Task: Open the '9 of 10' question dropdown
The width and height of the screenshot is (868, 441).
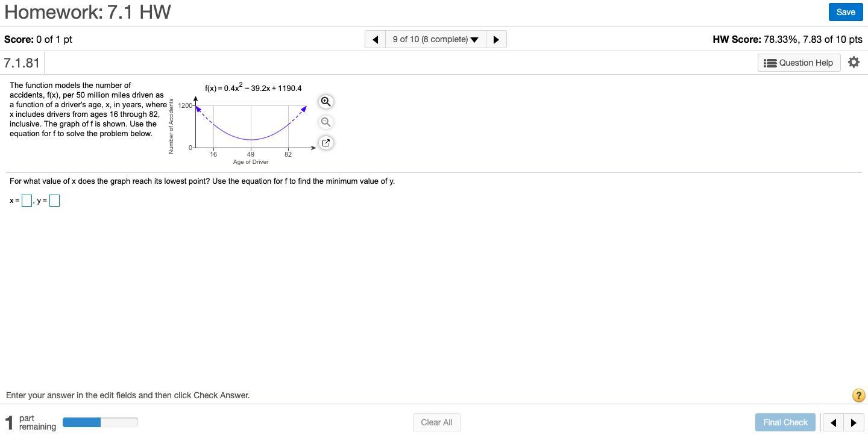Action: coord(435,39)
